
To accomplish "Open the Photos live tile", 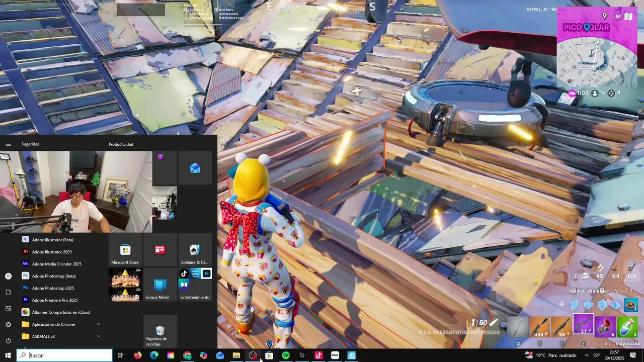I will coord(165,203).
